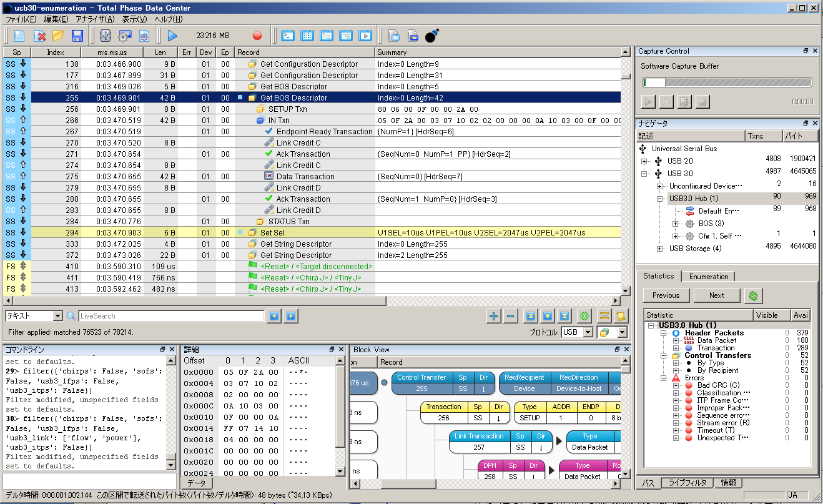
Task: Start capture with blue play icon
Action: (172, 36)
